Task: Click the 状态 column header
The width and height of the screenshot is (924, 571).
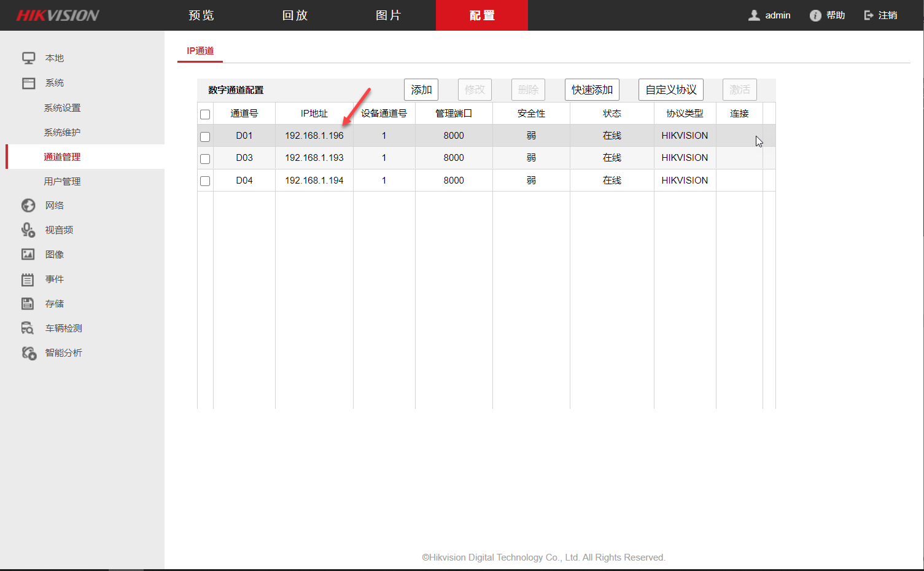Action: [612, 114]
